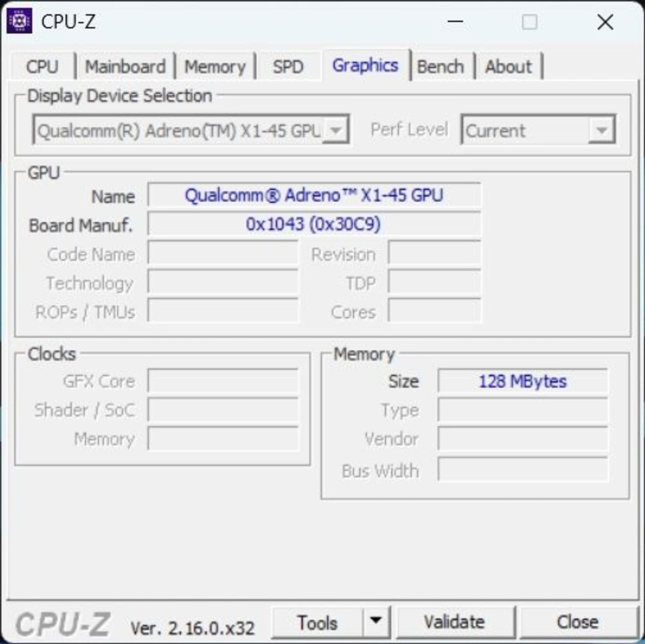Viewport: 645px width, 644px height.
Task: Click the grayed maximize window icon
Action: click(x=529, y=22)
